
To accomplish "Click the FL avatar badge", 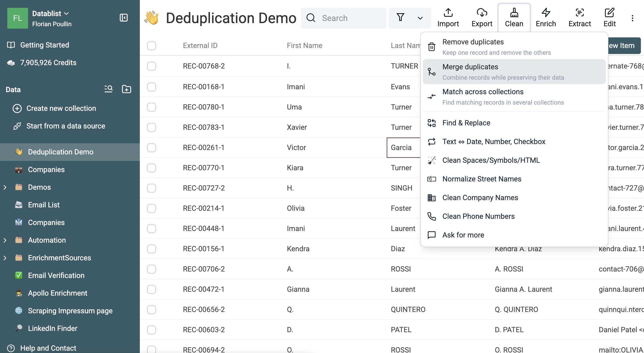I will (17, 18).
